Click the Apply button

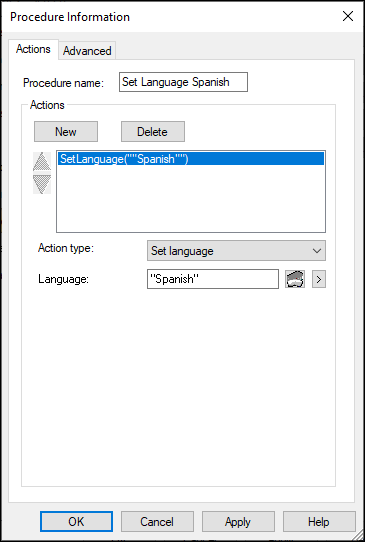[x=238, y=522]
